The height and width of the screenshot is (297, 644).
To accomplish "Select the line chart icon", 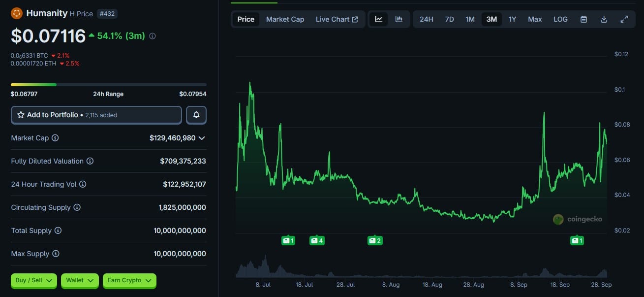I will coord(378,19).
